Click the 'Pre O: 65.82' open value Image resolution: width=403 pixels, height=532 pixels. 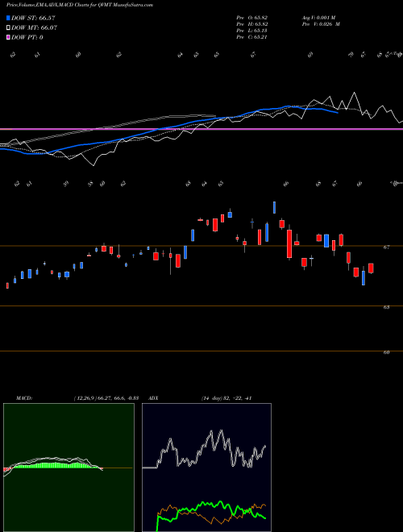(252, 18)
